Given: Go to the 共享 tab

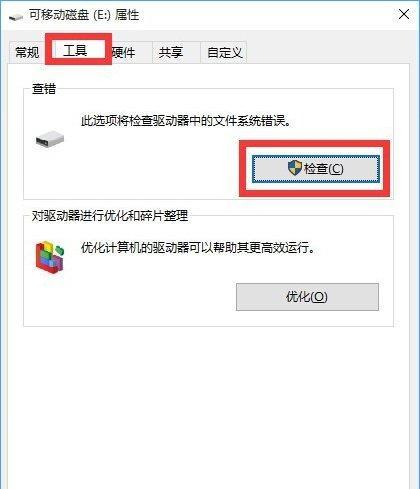Looking at the screenshot, I should (171, 52).
